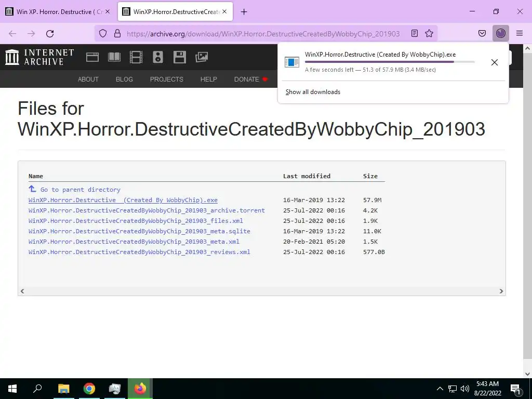Save page to Pocket icon
This screenshot has height=399, width=532.
click(x=482, y=33)
